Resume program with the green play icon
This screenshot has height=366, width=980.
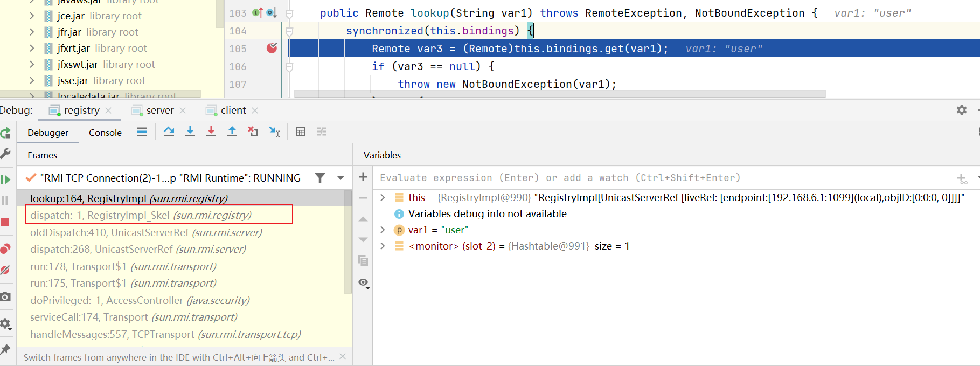[5, 179]
